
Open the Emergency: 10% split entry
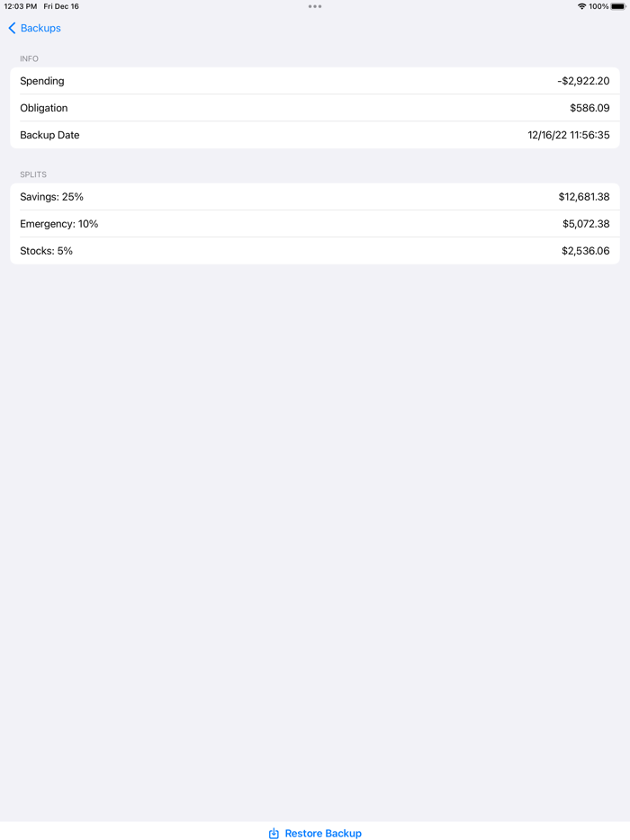pos(315,223)
